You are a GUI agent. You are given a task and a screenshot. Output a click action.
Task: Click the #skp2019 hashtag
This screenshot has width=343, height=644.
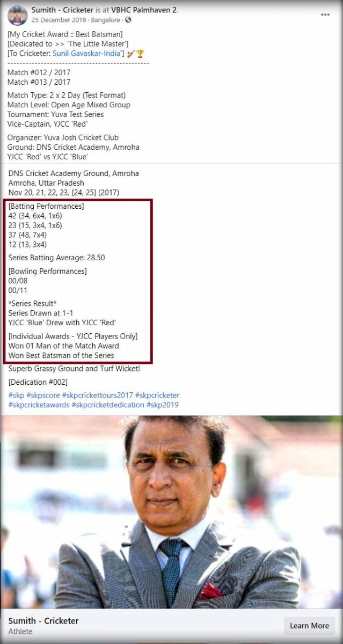[x=163, y=405]
